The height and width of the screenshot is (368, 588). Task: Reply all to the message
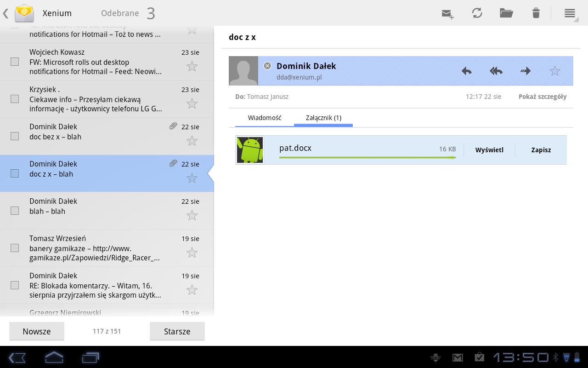coord(496,71)
